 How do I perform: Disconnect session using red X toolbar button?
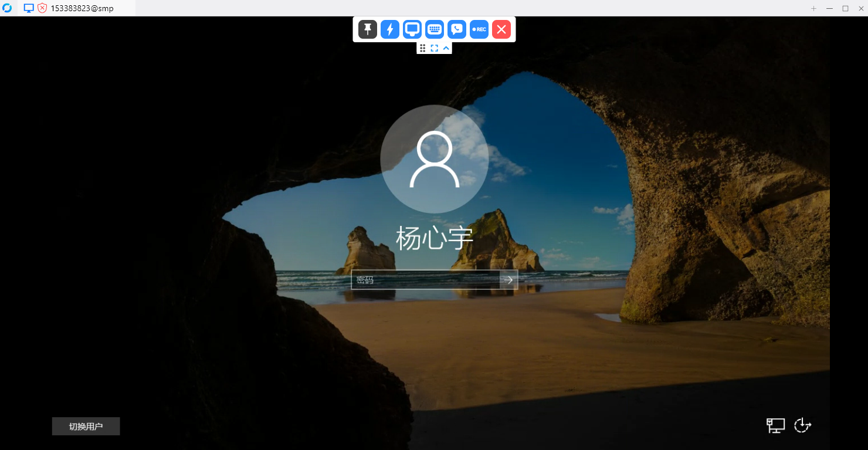click(501, 29)
